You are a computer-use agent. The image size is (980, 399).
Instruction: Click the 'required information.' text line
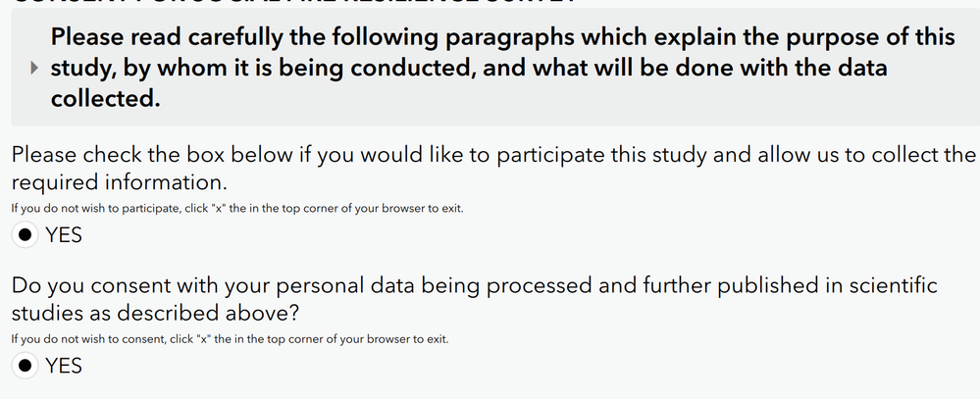[119, 182]
